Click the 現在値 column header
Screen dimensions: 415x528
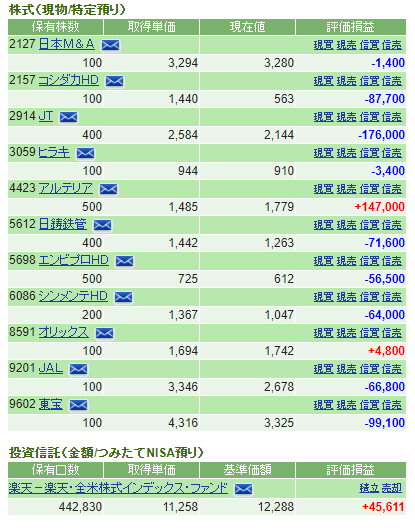[x=248, y=27]
